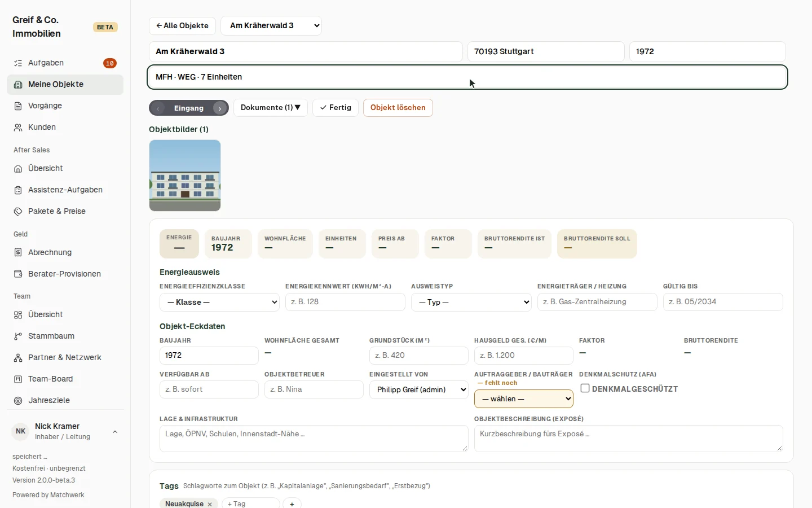
Task: Click the Jahresziele target icon
Action: [18, 401]
